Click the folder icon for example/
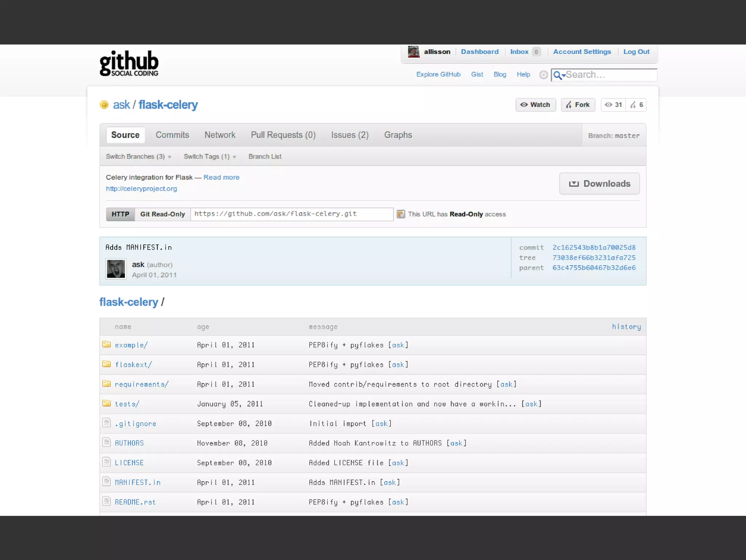 pos(106,344)
